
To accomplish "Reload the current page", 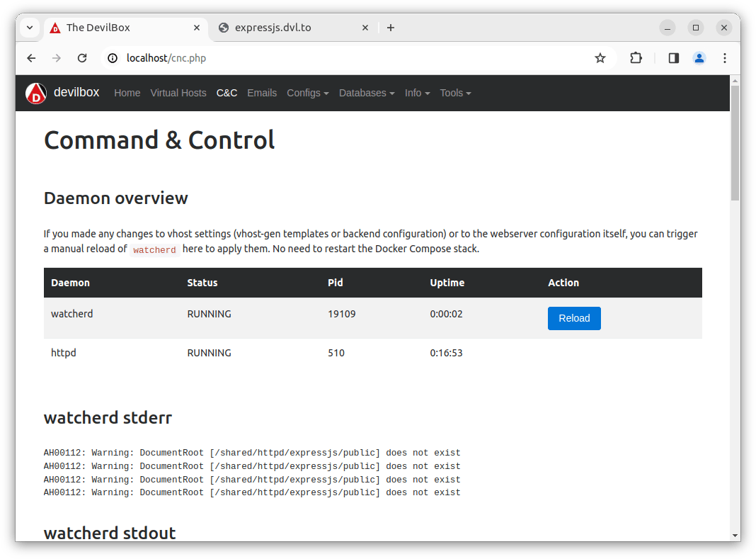I will point(82,58).
